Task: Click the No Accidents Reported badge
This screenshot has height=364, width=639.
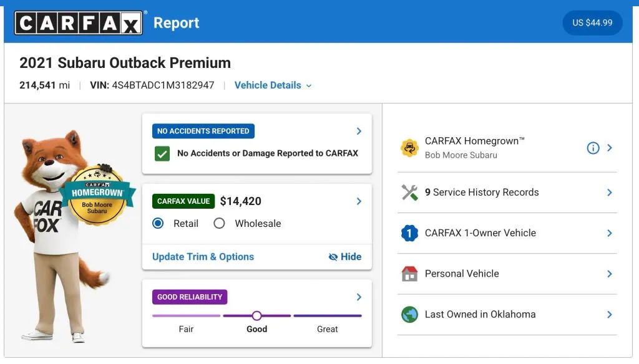Action: click(203, 131)
